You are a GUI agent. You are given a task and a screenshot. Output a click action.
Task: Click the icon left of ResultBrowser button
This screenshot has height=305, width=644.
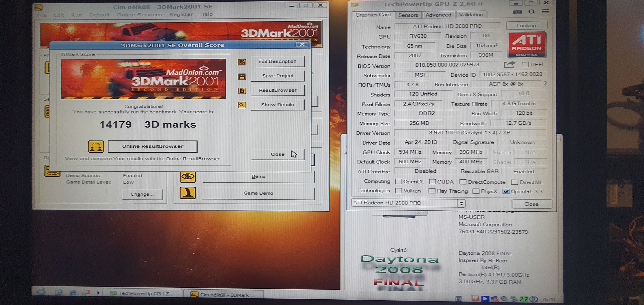pyautogui.click(x=242, y=91)
